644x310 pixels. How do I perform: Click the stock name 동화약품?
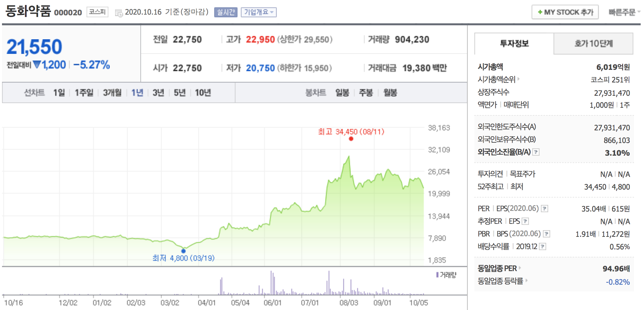[28, 11]
